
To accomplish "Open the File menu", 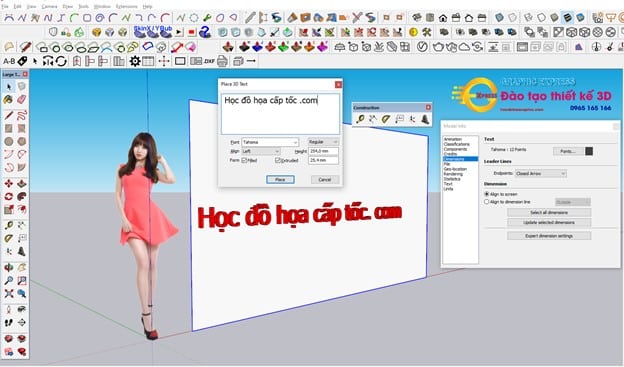I will pyautogui.click(x=5, y=6).
